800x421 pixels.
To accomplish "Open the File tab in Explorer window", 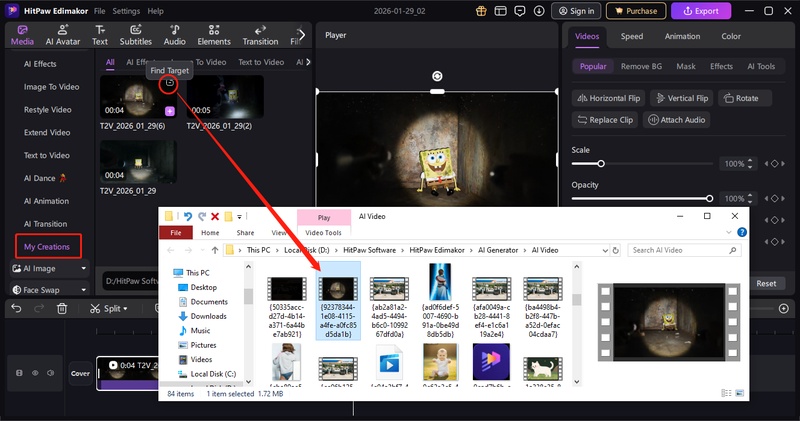I will (x=176, y=233).
